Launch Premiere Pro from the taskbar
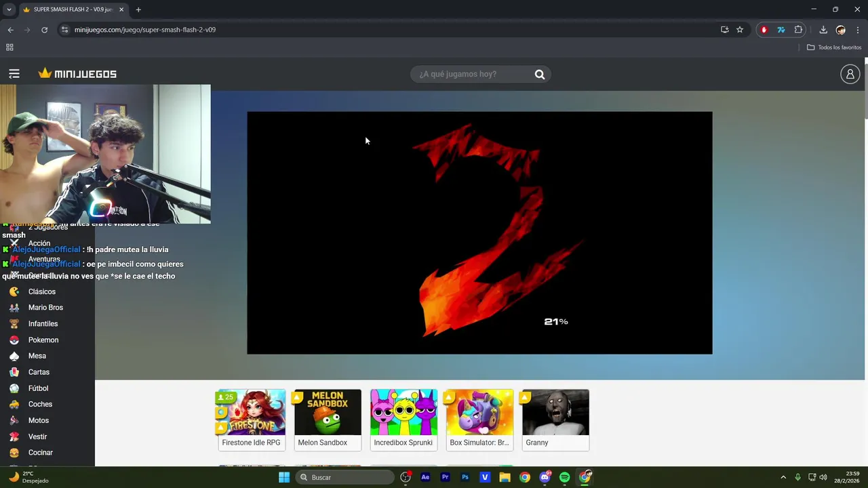868x488 pixels. (445, 477)
